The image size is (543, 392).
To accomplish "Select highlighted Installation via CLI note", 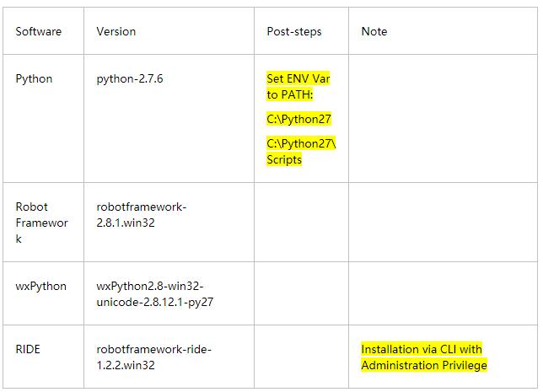I will pyautogui.click(x=424, y=357).
